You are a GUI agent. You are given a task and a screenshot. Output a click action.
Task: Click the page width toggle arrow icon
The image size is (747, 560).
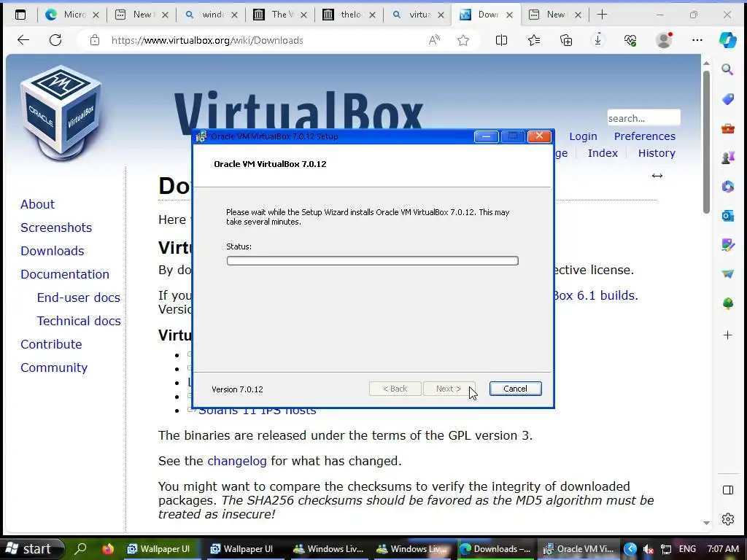pos(657,176)
